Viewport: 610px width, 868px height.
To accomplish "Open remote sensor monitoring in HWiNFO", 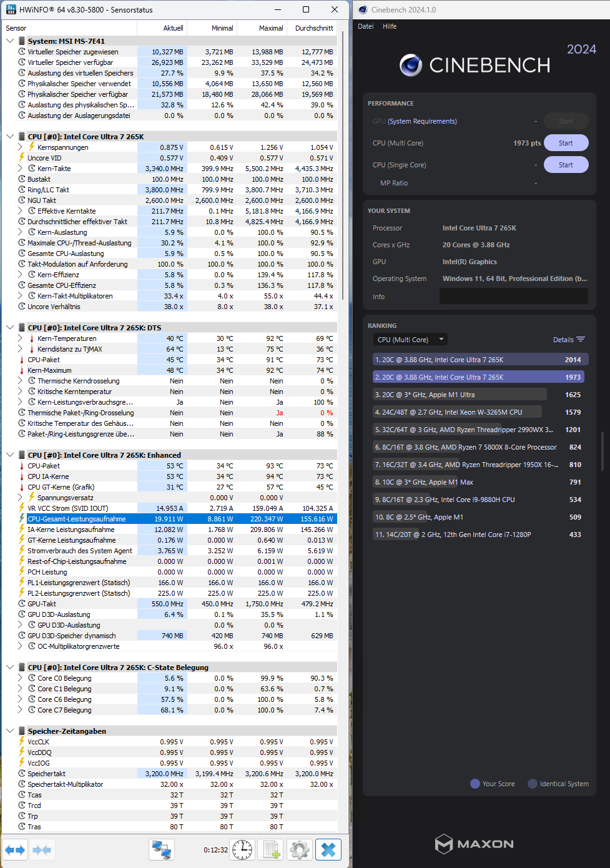I will pyautogui.click(x=161, y=849).
